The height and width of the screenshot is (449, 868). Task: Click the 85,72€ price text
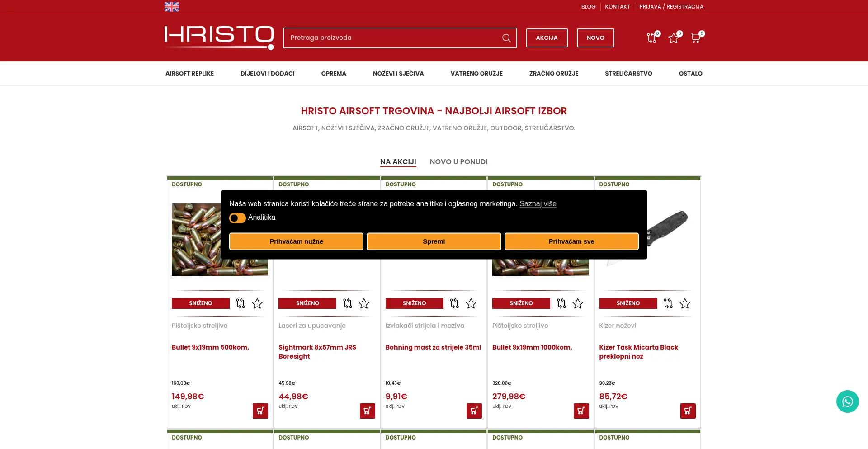click(613, 397)
